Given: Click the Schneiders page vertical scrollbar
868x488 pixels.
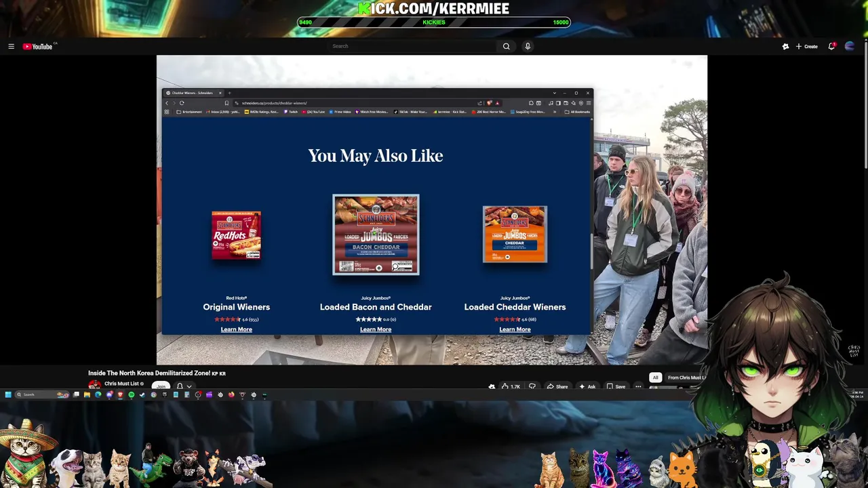Looking at the screenshot, I should pos(591,251).
